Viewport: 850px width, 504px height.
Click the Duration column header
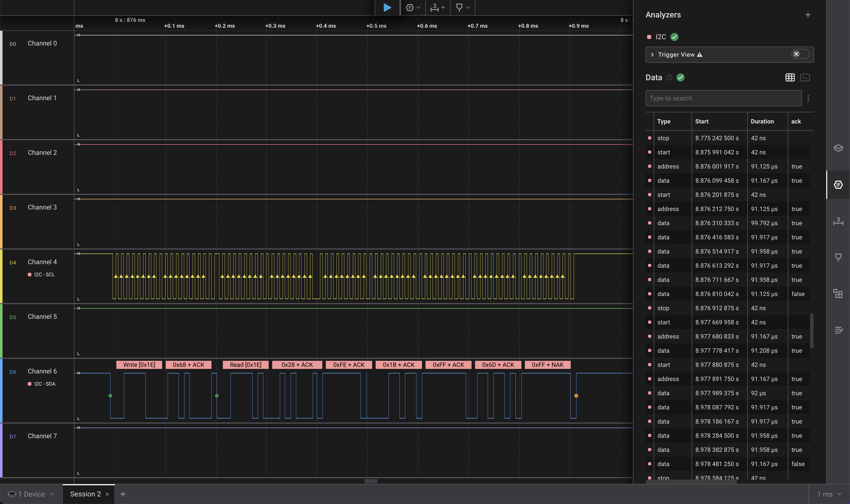pos(762,121)
